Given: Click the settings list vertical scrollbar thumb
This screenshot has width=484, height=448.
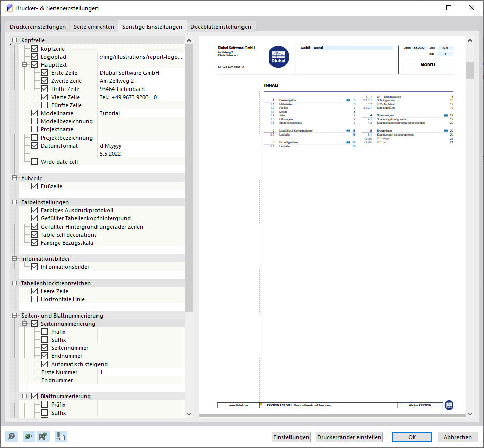Looking at the screenshot, I should tap(189, 178).
